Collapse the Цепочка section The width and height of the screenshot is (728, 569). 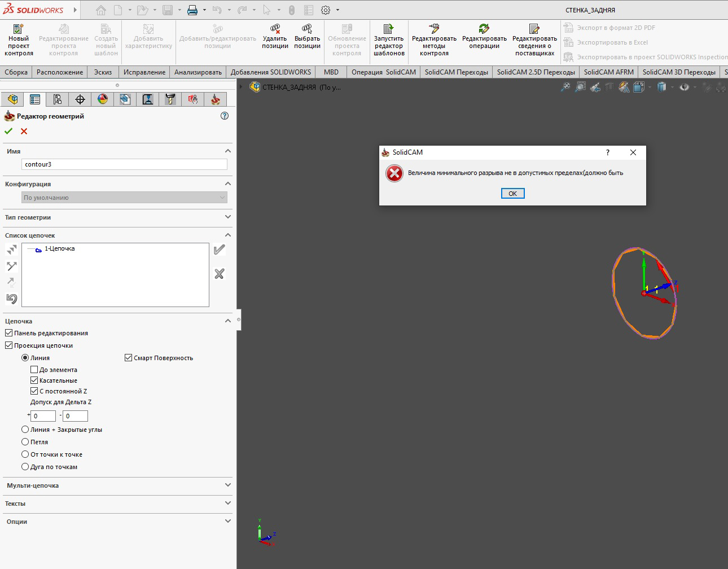point(228,321)
